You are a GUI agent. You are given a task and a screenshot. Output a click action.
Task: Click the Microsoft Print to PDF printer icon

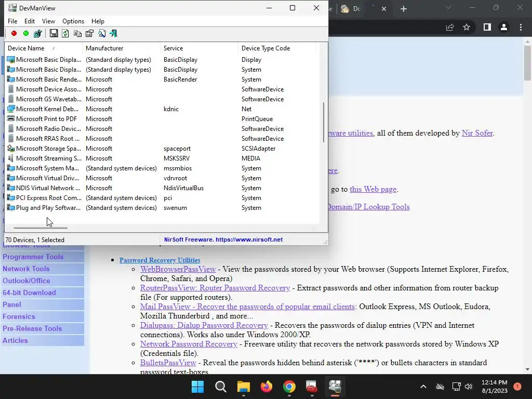coord(11,119)
